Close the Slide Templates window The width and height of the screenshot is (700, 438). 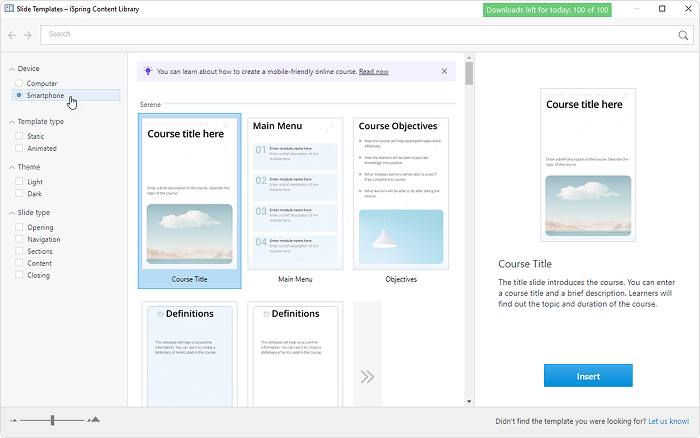click(688, 8)
